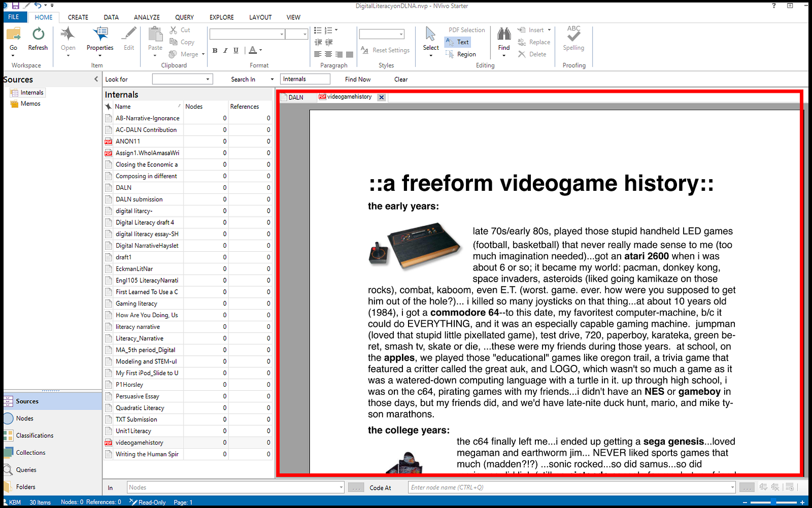
Task: Open the Queries navigation section
Action: [x=52, y=470]
